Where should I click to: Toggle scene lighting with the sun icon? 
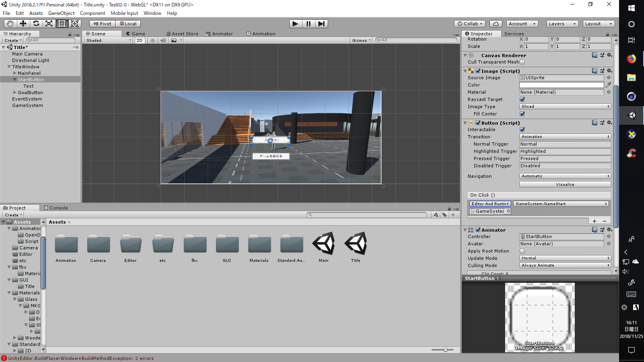point(152,40)
